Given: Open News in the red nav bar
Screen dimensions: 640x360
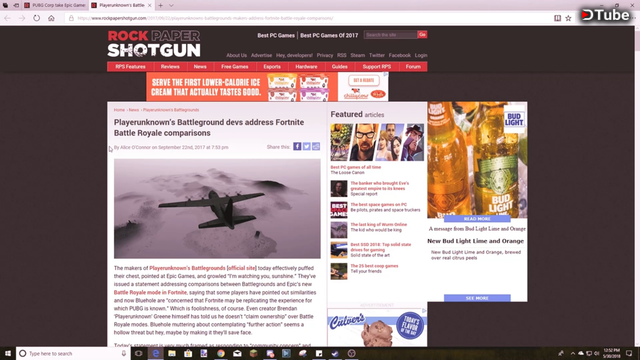Looking at the screenshot, I should point(200,67).
